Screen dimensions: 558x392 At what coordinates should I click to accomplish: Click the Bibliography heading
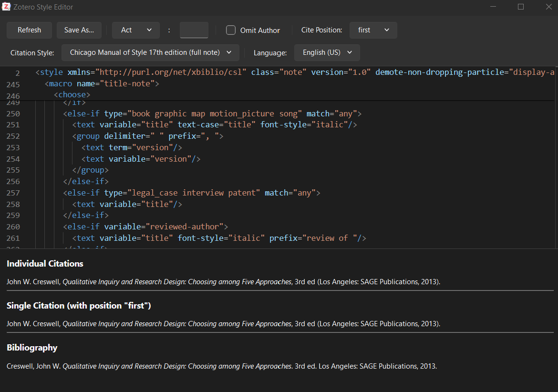(x=32, y=348)
